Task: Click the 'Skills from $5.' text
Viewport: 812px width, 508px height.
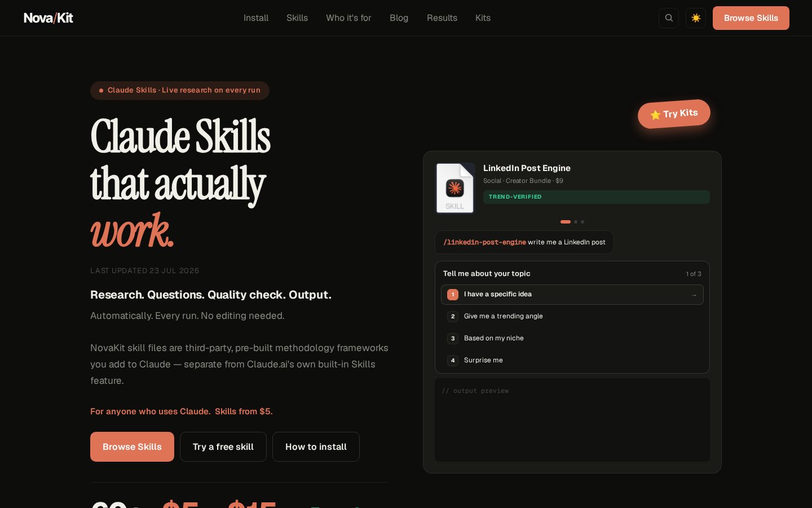Action: 244,411
